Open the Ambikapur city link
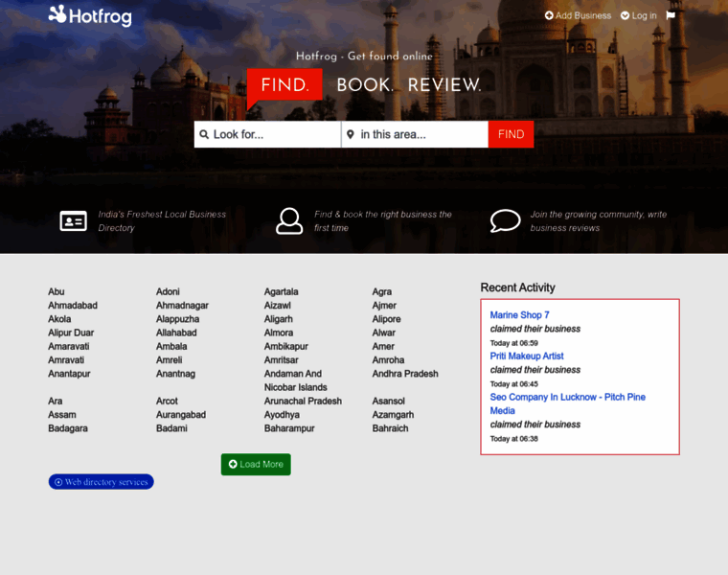728x575 pixels. (286, 347)
